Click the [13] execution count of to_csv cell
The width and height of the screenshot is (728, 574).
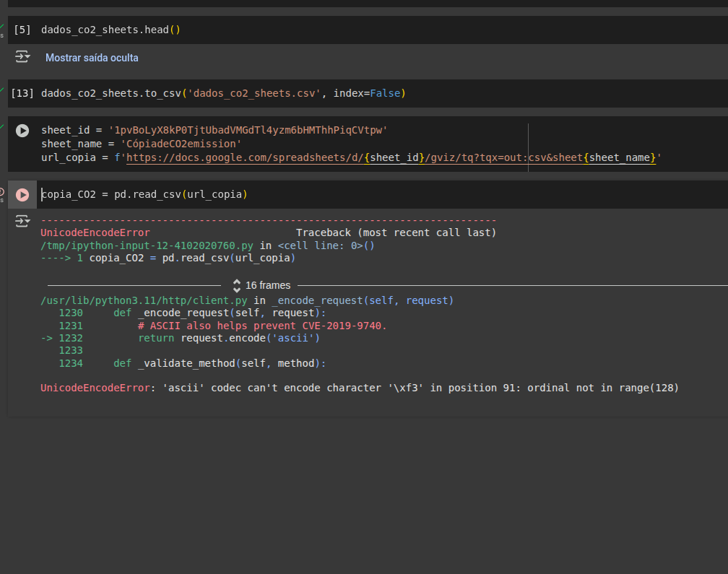[x=22, y=93]
